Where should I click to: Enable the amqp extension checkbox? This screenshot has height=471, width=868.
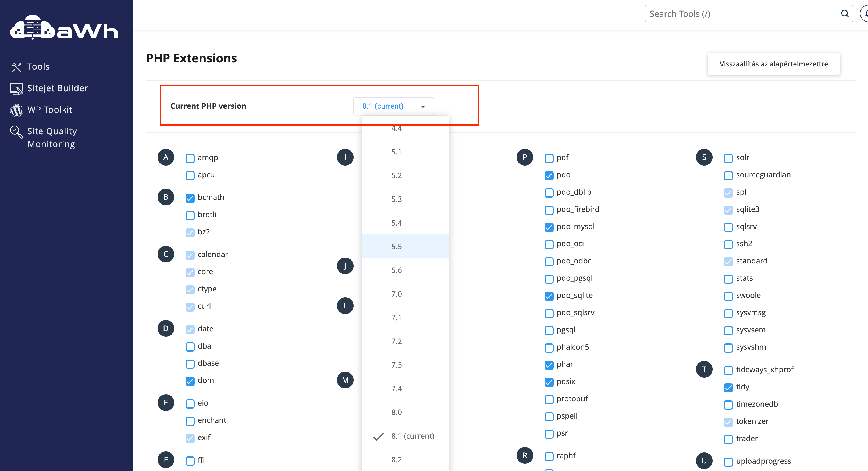190,158
